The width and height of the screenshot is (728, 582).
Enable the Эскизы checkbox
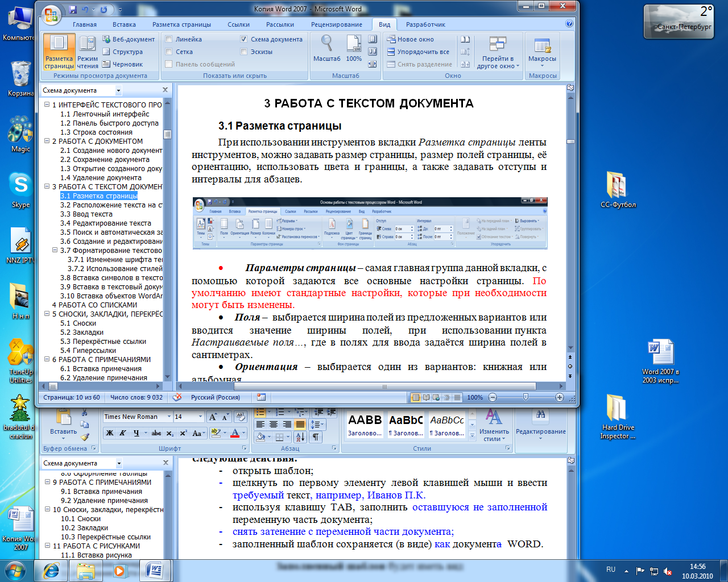(x=244, y=52)
